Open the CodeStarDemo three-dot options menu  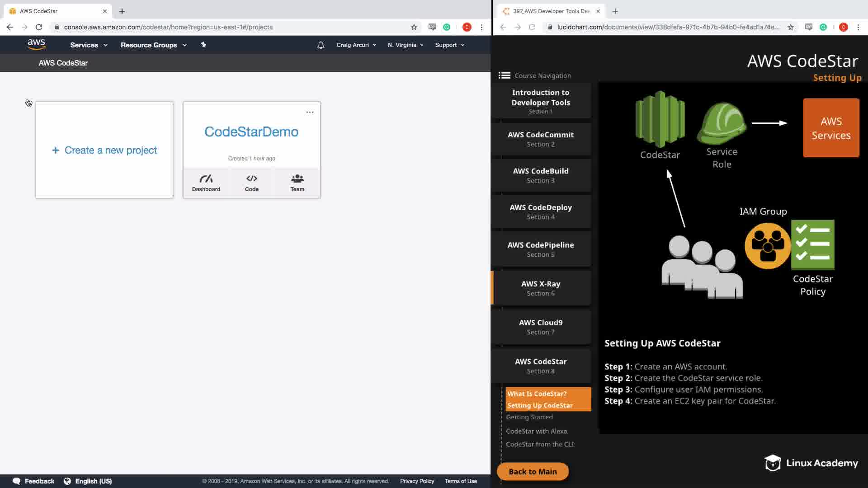(310, 112)
